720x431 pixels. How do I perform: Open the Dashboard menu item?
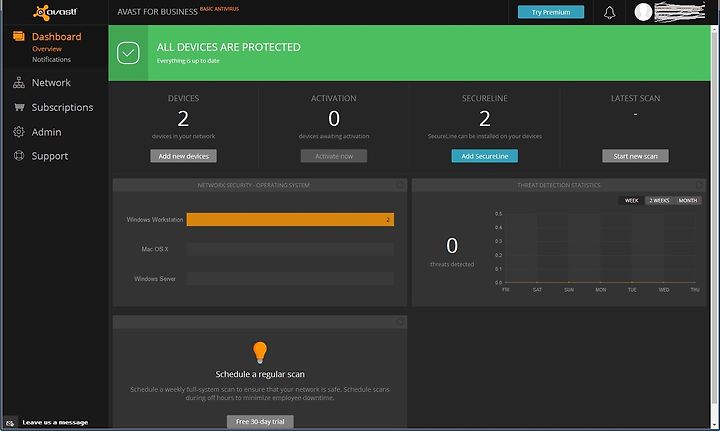pos(56,37)
